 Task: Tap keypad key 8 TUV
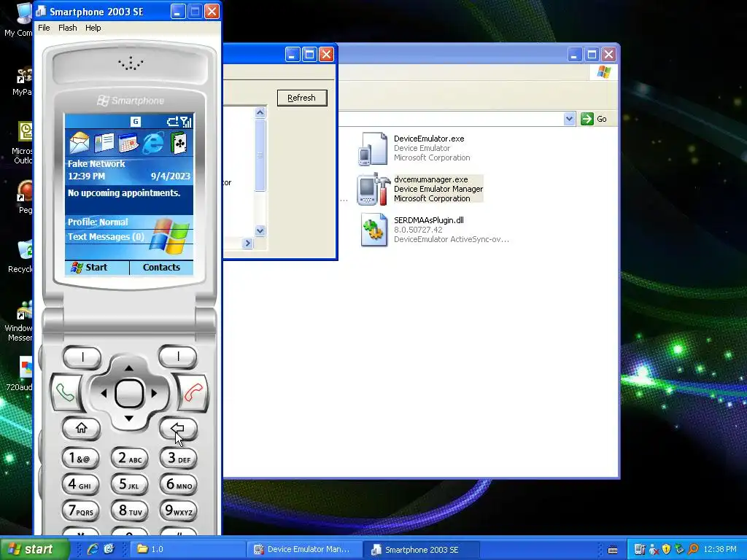pos(130,510)
